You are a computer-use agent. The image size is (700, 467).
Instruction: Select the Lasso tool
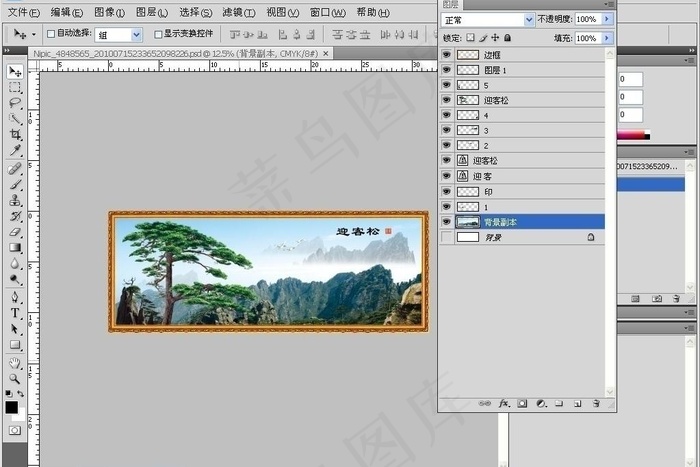pyautogui.click(x=15, y=103)
